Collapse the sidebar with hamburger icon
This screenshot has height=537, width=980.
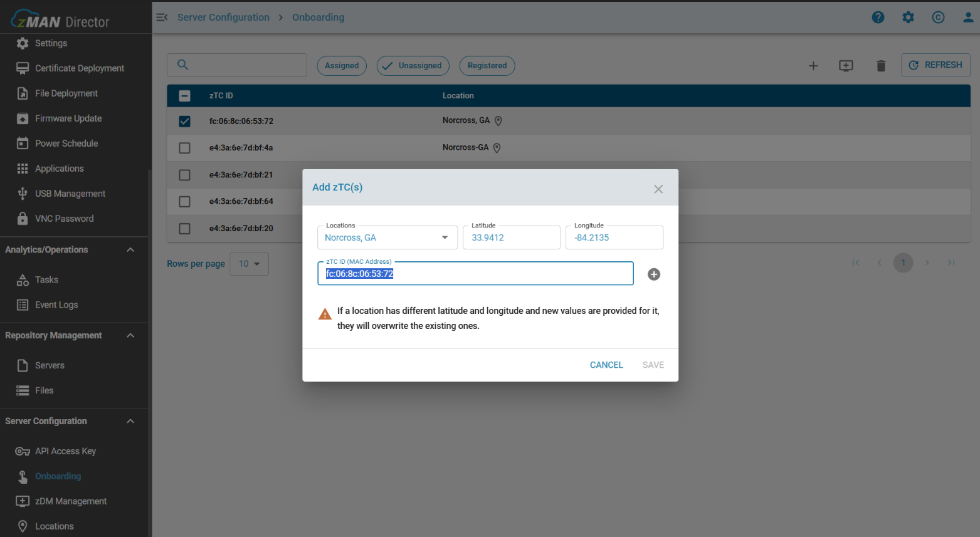click(x=162, y=18)
